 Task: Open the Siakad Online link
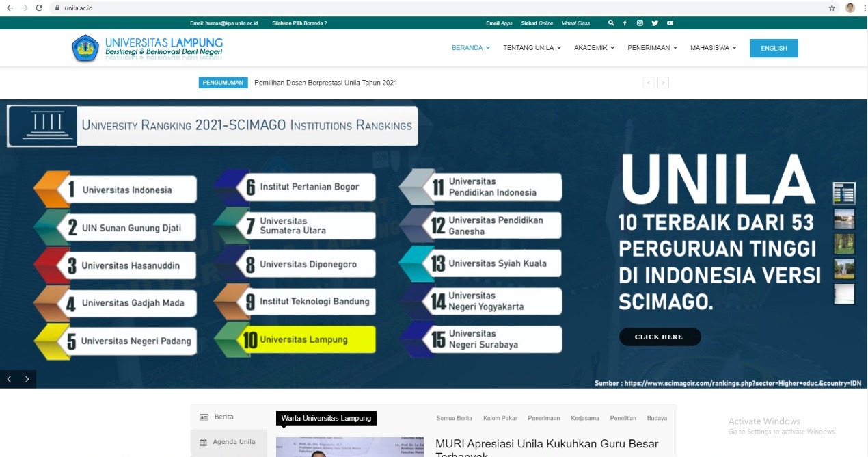point(537,23)
